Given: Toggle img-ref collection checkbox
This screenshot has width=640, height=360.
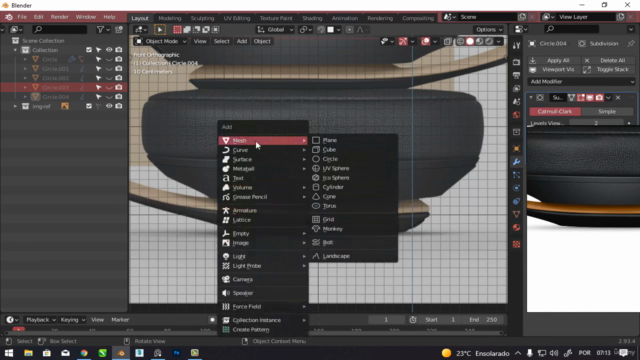Looking at the screenshot, I should pyautogui.click(x=89, y=106).
